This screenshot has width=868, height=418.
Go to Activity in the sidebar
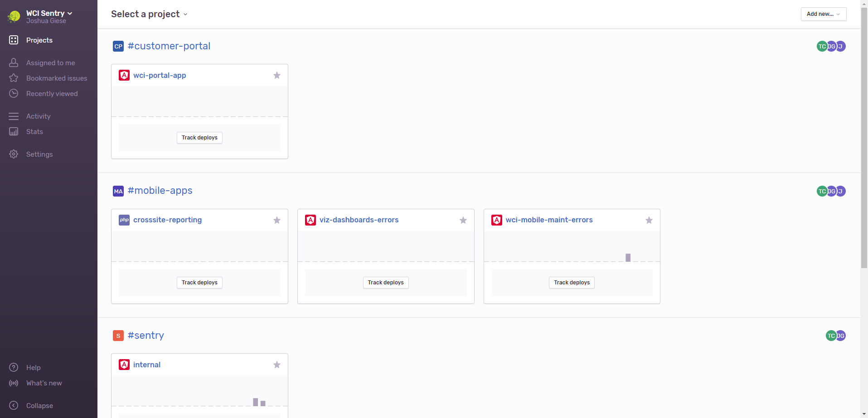coord(38,116)
